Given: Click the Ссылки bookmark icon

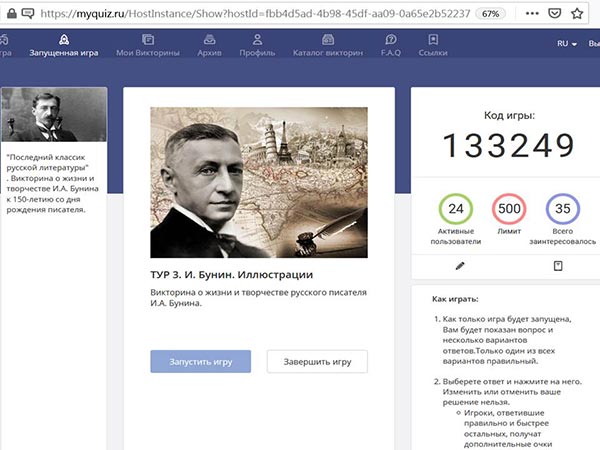Looking at the screenshot, I should 433,39.
